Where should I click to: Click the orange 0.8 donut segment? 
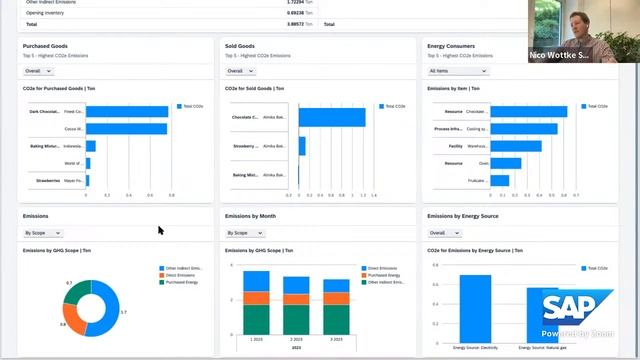click(73, 320)
